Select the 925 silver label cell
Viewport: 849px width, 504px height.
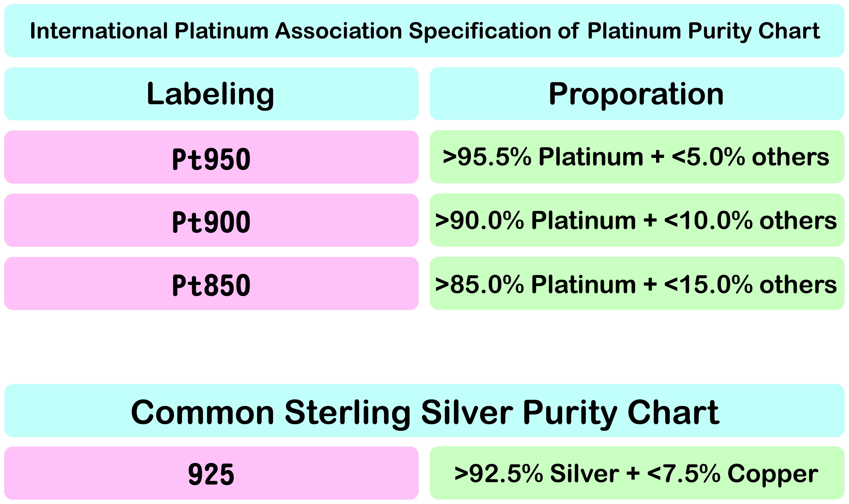click(x=211, y=474)
